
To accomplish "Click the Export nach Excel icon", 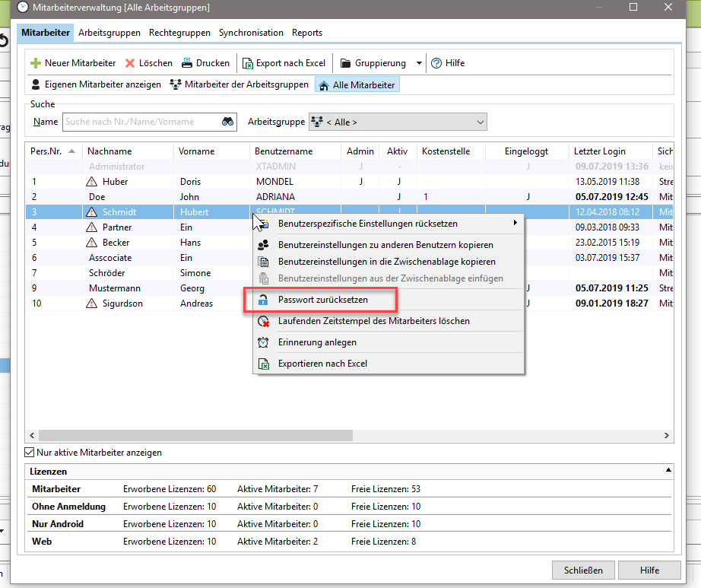I will coord(246,63).
